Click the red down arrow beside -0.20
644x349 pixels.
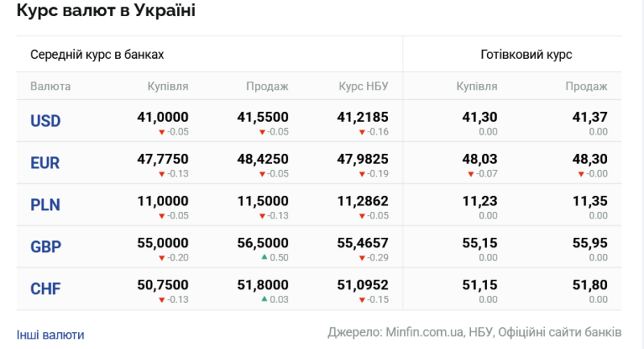162,257
